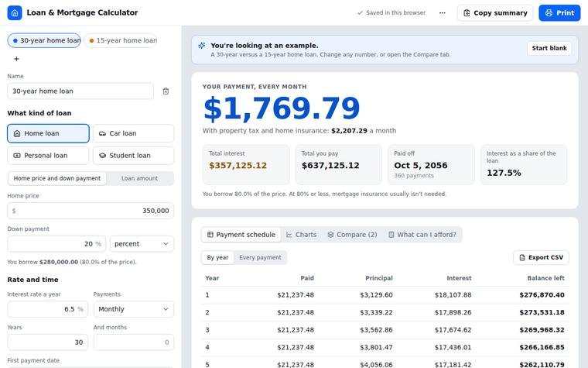Image resolution: width=588 pixels, height=368 pixels.
Task: Show schedule By year
Action: tap(217, 257)
